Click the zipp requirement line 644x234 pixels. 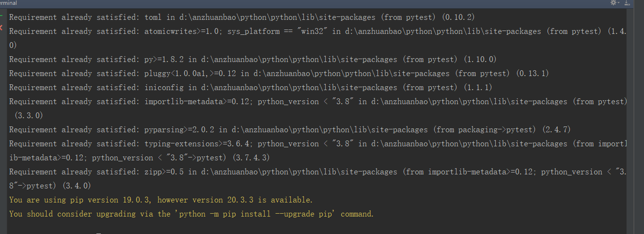click(318, 179)
